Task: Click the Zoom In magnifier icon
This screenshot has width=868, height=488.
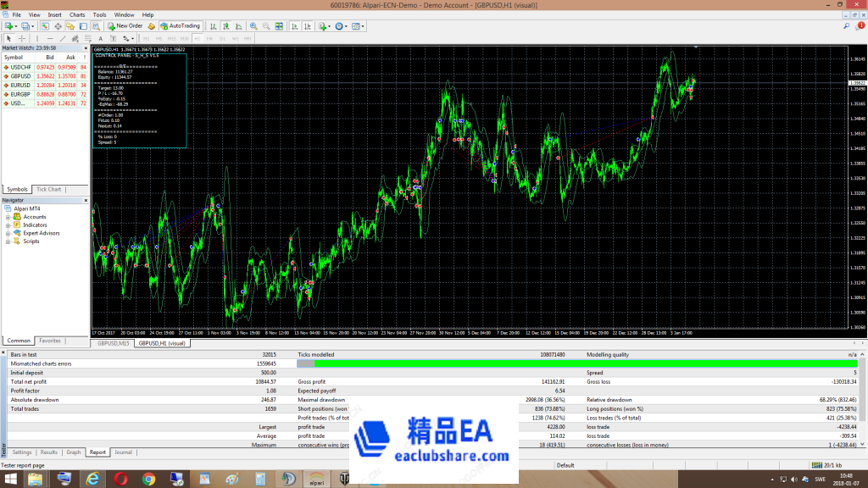Action: (x=253, y=26)
